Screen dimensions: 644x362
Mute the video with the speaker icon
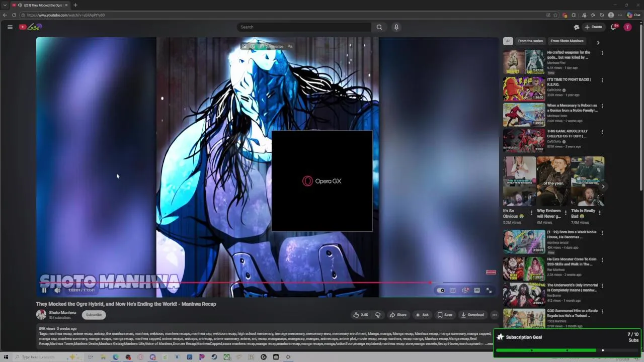pos(57,290)
